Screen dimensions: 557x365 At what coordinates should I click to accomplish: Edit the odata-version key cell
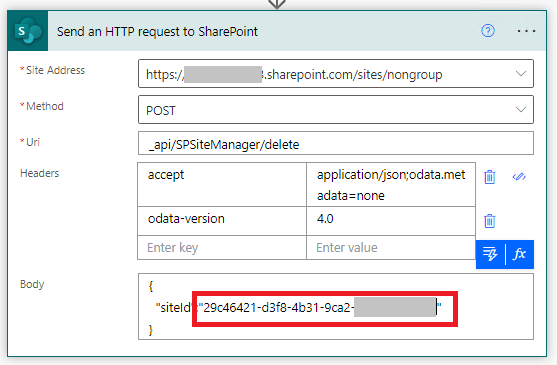coord(222,221)
